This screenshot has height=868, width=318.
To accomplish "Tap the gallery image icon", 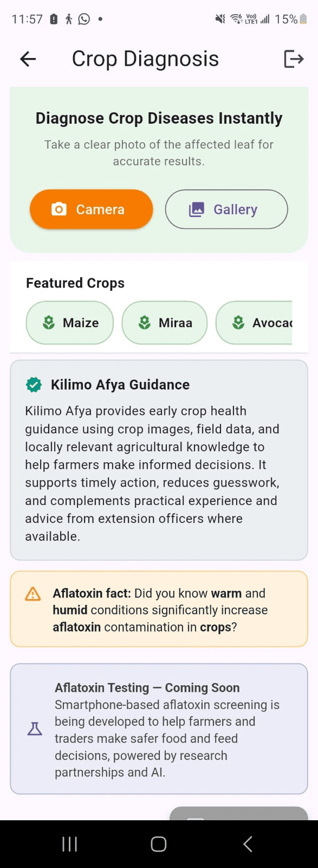I will click(x=198, y=208).
